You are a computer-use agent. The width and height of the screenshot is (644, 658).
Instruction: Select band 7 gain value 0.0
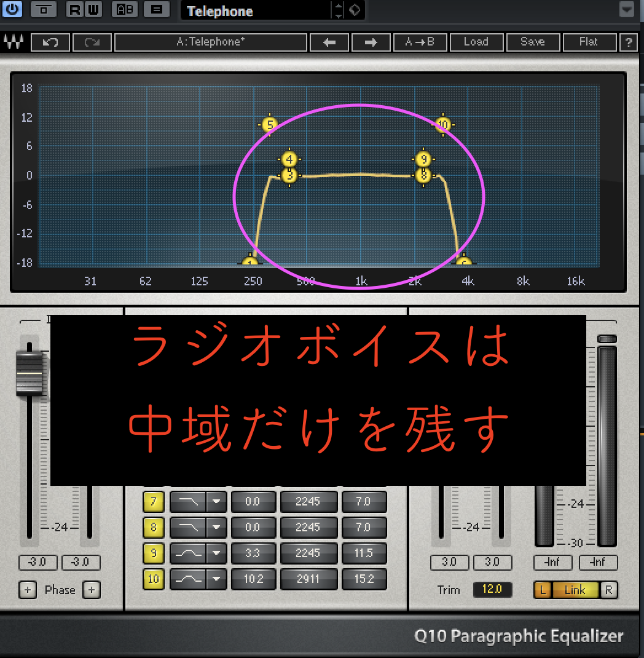(x=253, y=501)
